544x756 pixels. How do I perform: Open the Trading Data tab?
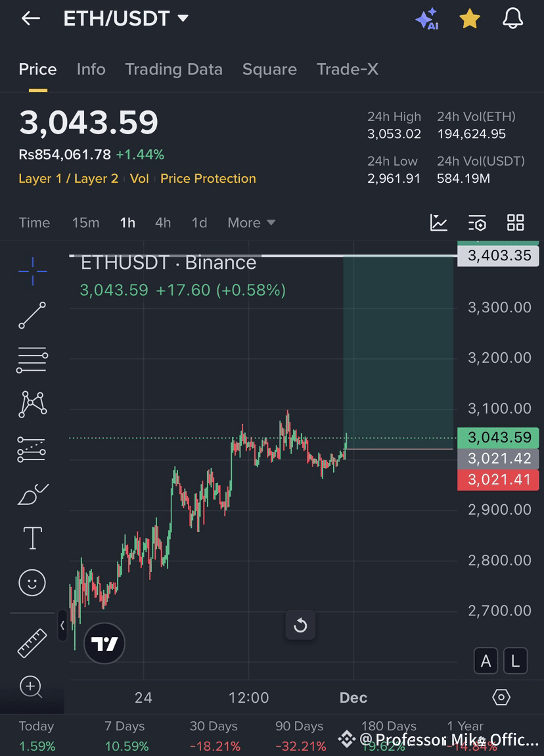(x=174, y=70)
